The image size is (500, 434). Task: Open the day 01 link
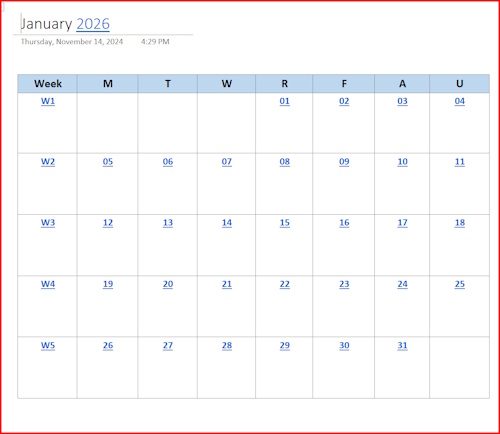[285, 101]
